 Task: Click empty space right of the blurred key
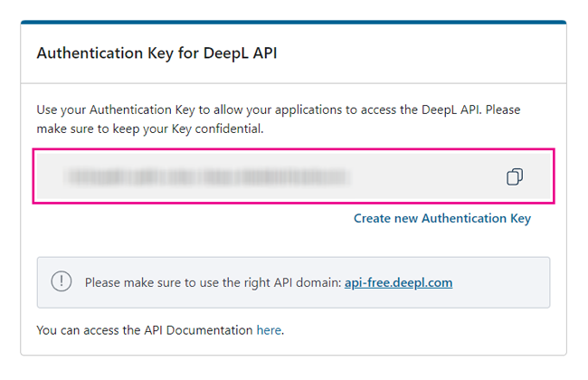point(425,176)
